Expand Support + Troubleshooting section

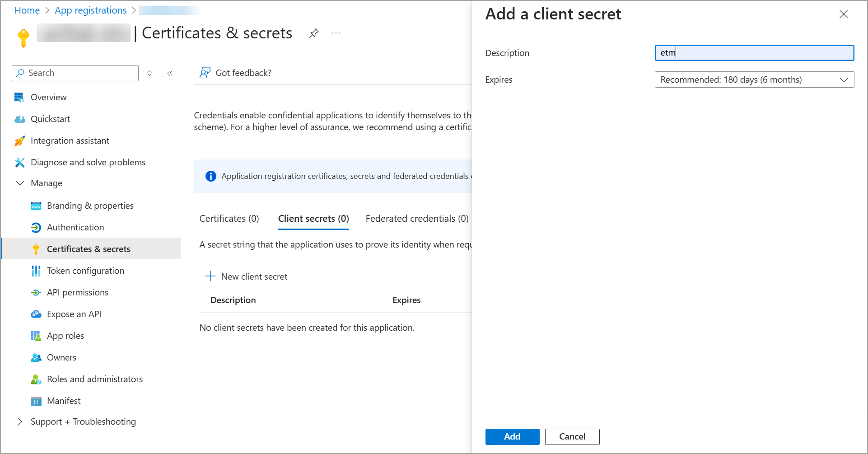click(20, 421)
